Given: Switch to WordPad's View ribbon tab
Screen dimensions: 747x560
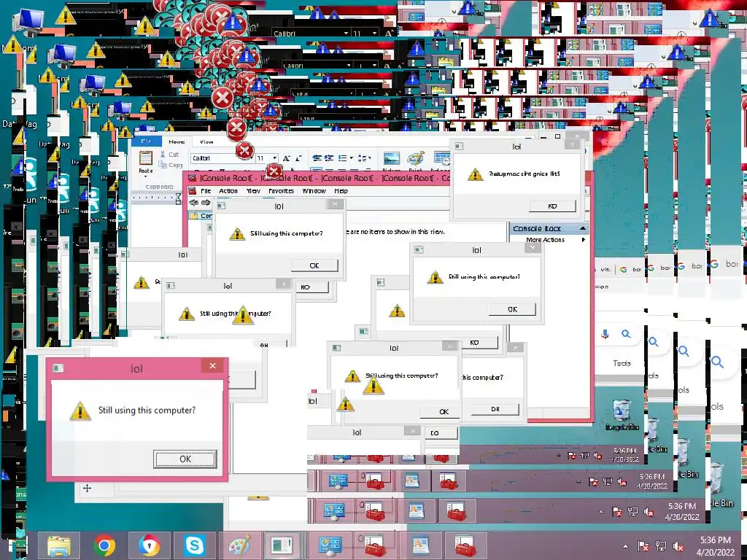Looking at the screenshot, I should [x=206, y=141].
